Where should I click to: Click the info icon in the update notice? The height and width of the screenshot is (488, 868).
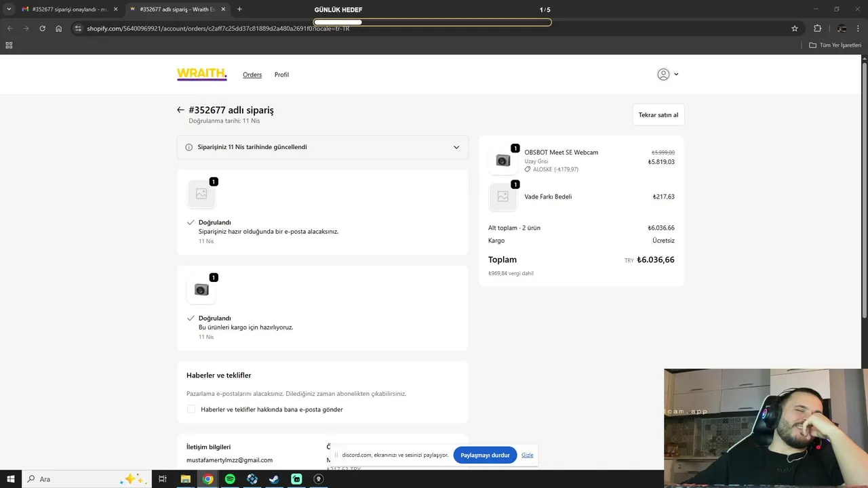(x=189, y=147)
